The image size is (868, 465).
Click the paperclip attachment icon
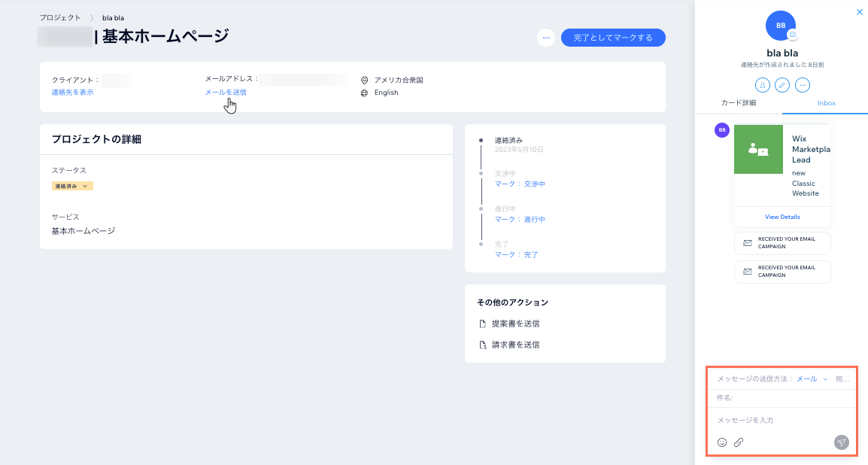point(738,442)
